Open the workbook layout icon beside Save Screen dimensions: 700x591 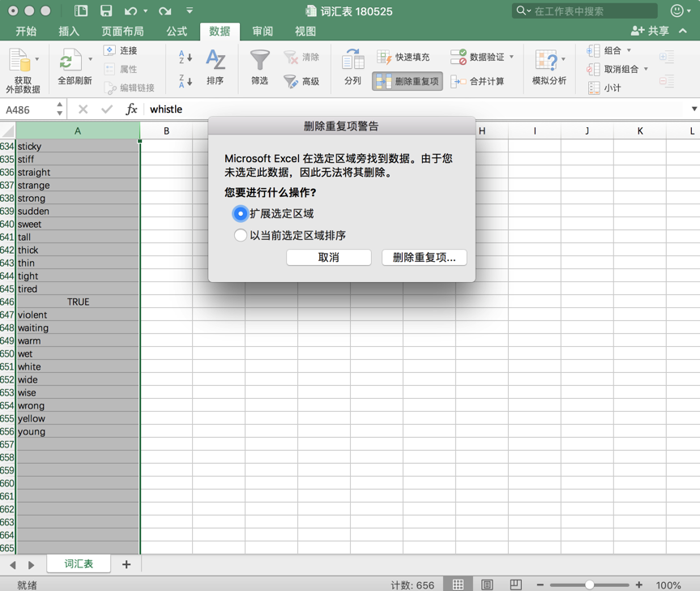81,11
